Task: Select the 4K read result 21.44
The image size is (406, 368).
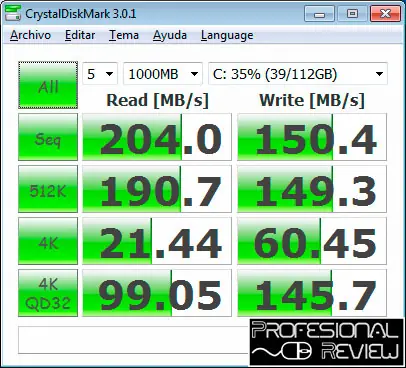Action: click(x=157, y=241)
